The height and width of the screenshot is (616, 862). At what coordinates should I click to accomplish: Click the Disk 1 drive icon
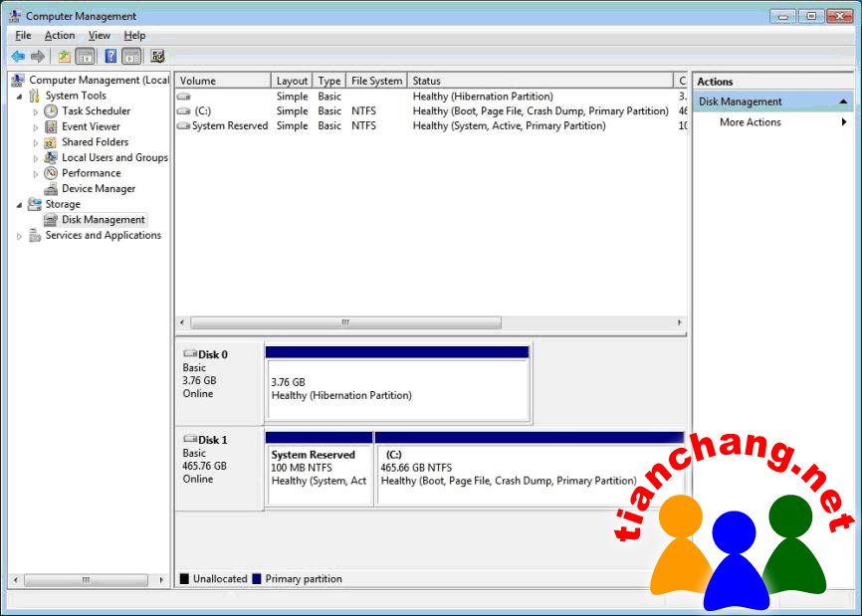[190, 439]
